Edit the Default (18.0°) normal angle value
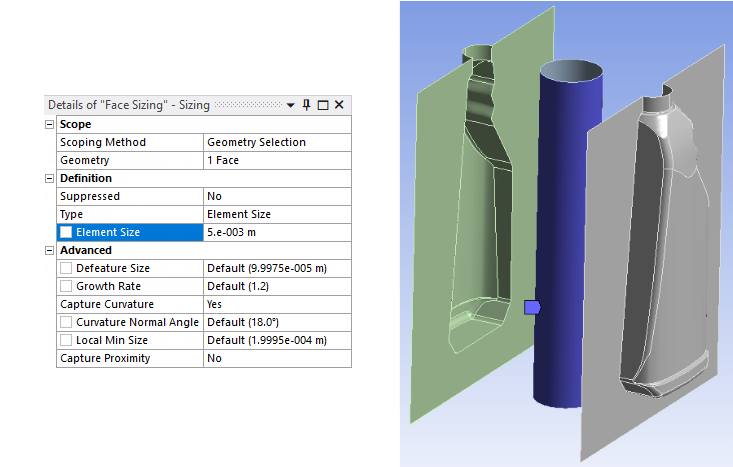The height and width of the screenshot is (467, 733). pos(277,322)
